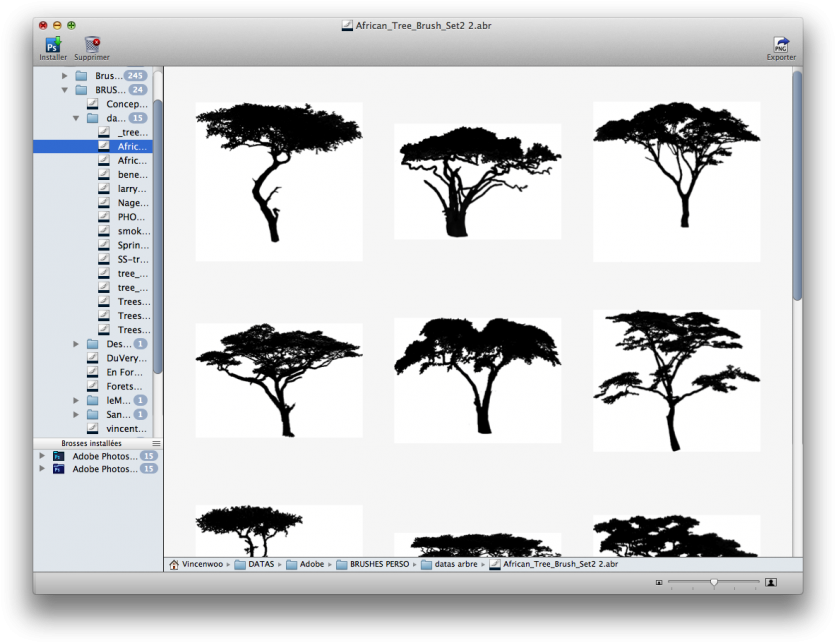835x642 pixels.
Task: Select the PHO... brush file in sidebar
Action: (x=133, y=217)
